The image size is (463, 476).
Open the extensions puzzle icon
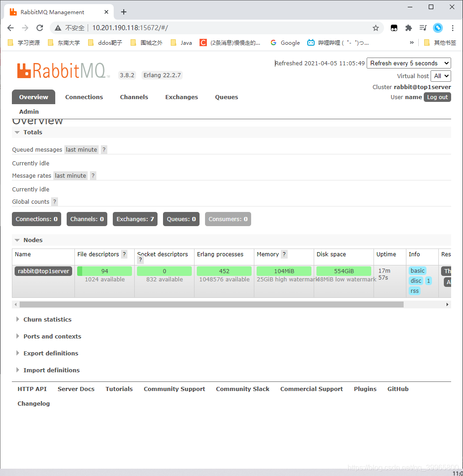[x=408, y=28]
